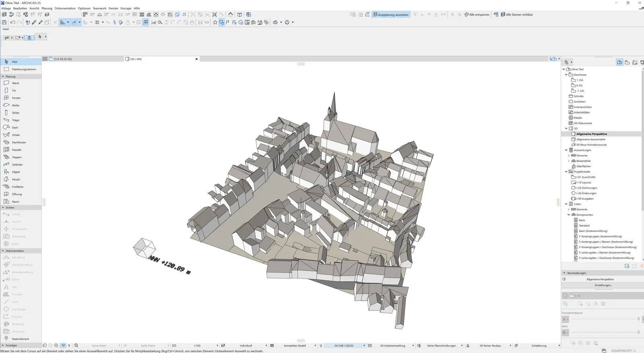Select the Morph tool

[x=21, y=179]
